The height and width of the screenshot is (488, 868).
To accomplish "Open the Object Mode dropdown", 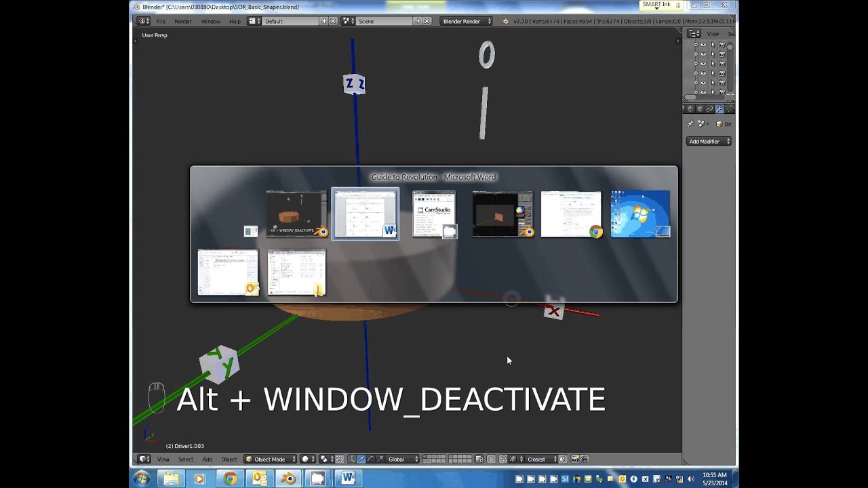I will pos(271,460).
